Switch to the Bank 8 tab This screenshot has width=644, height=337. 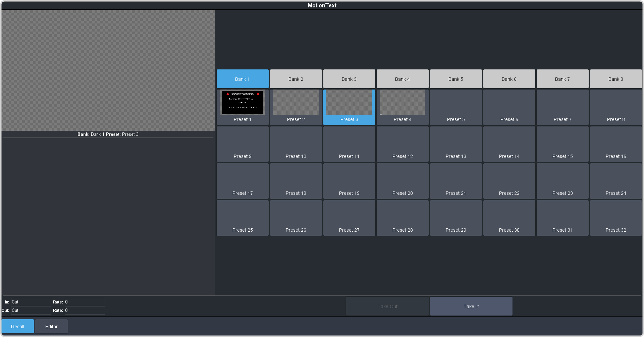tap(616, 79)
